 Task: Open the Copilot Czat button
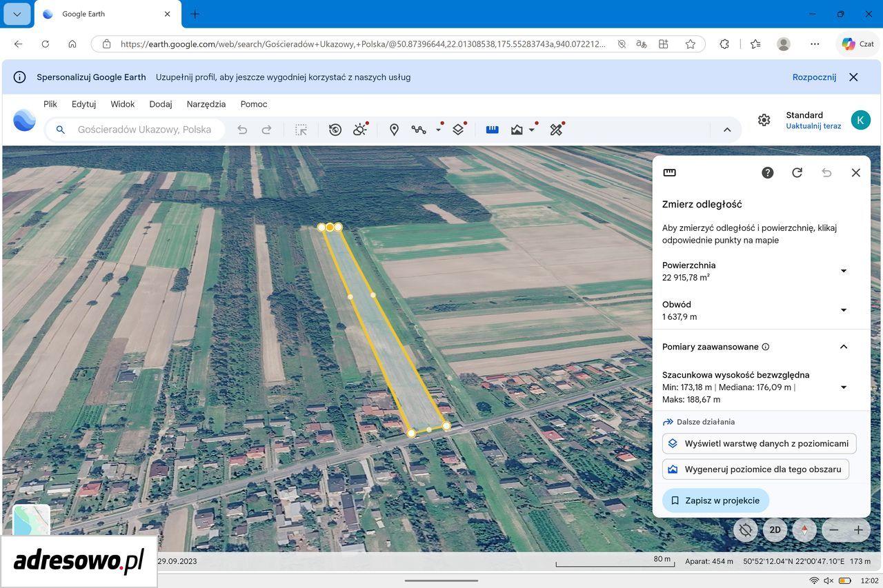point(858,43)
